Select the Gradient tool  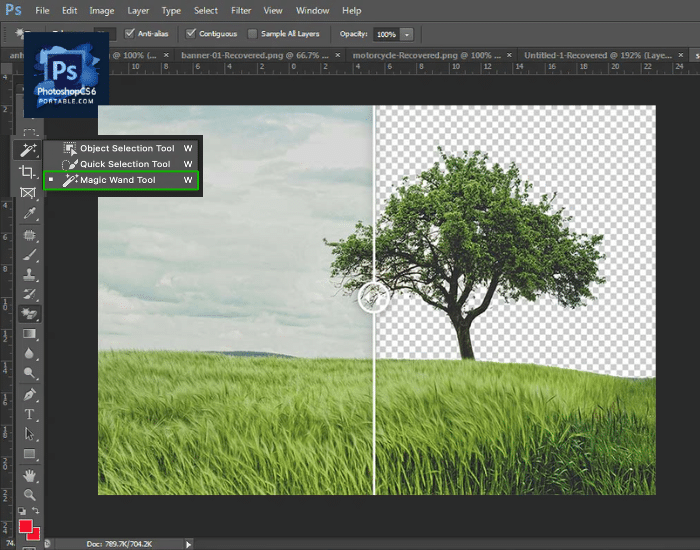pyautogui.click(x=29, y=334)
